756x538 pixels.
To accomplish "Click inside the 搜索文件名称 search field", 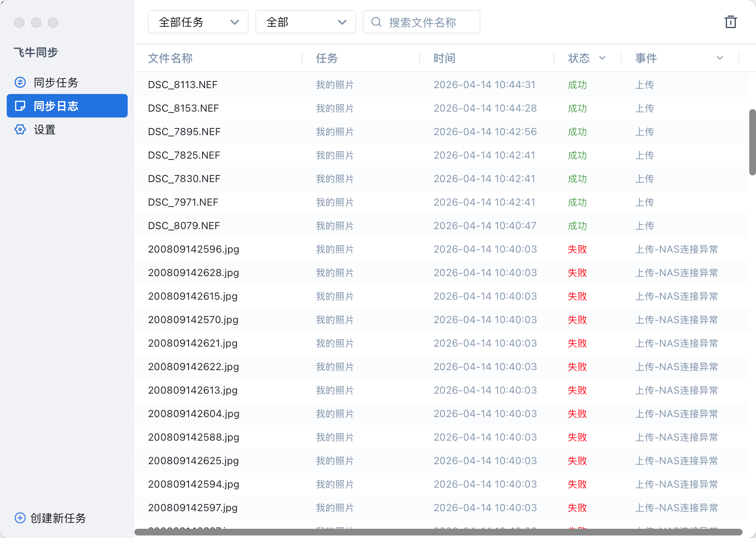I will 422,22.
